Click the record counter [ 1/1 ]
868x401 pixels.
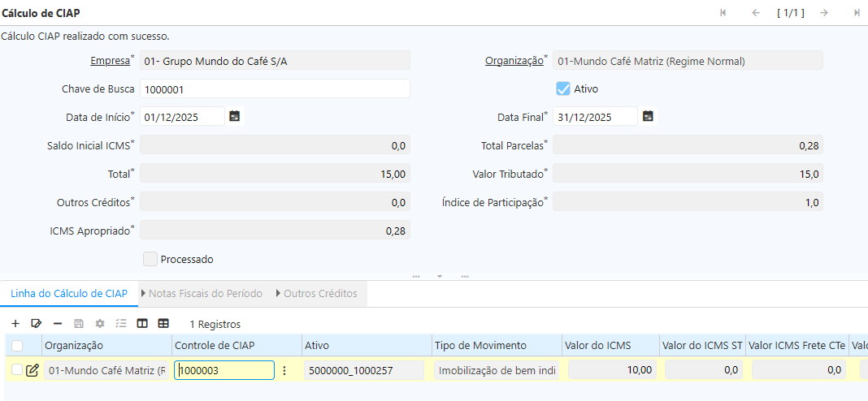tap(790, 13)
